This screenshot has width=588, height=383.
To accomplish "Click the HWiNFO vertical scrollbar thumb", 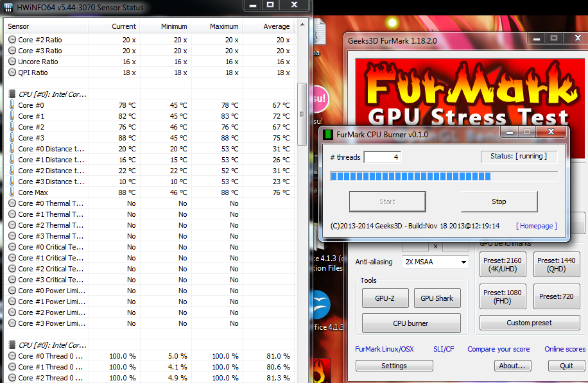I will (302, 114).
